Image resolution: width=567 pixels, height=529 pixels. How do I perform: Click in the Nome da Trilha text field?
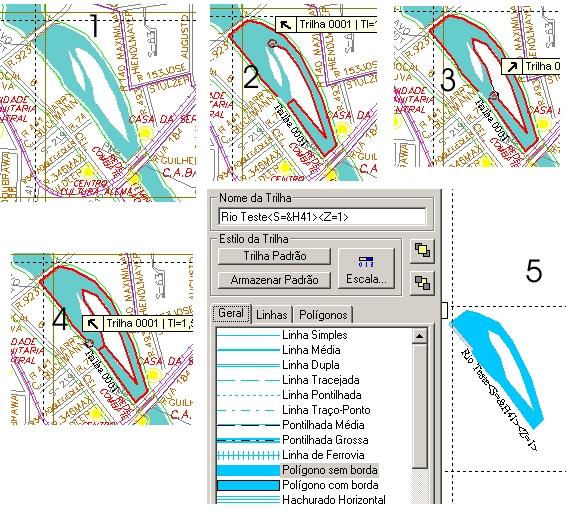tap(322, 217)
